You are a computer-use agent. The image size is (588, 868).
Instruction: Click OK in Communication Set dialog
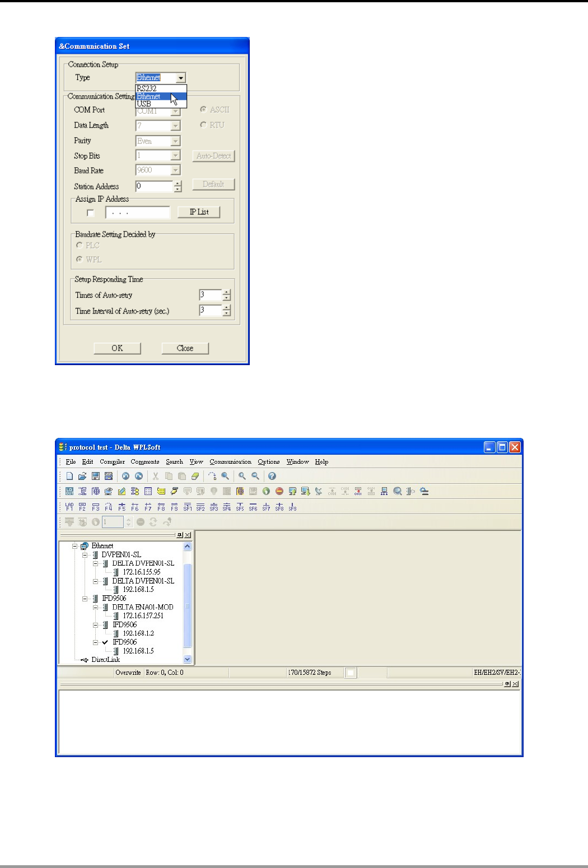(x=117, y=348)
